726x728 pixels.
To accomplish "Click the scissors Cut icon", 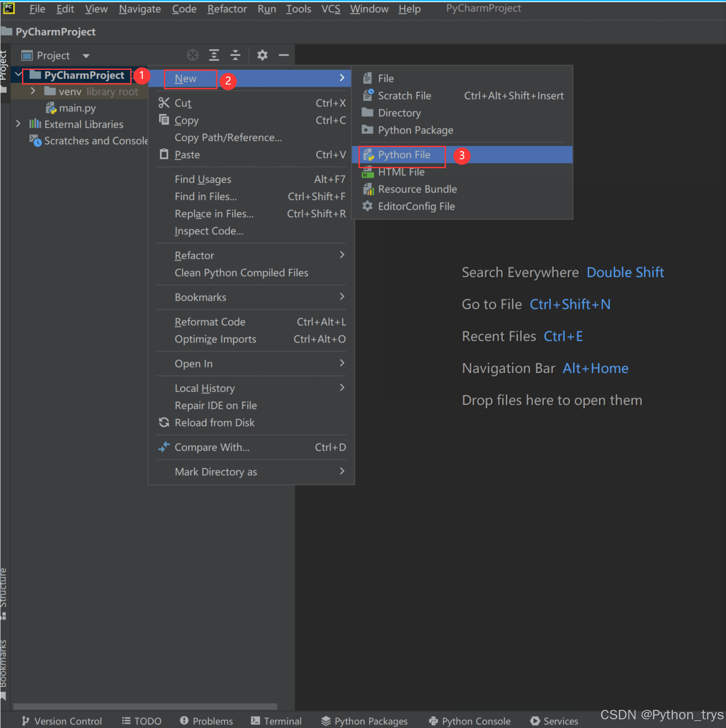I will pos(164,103).
